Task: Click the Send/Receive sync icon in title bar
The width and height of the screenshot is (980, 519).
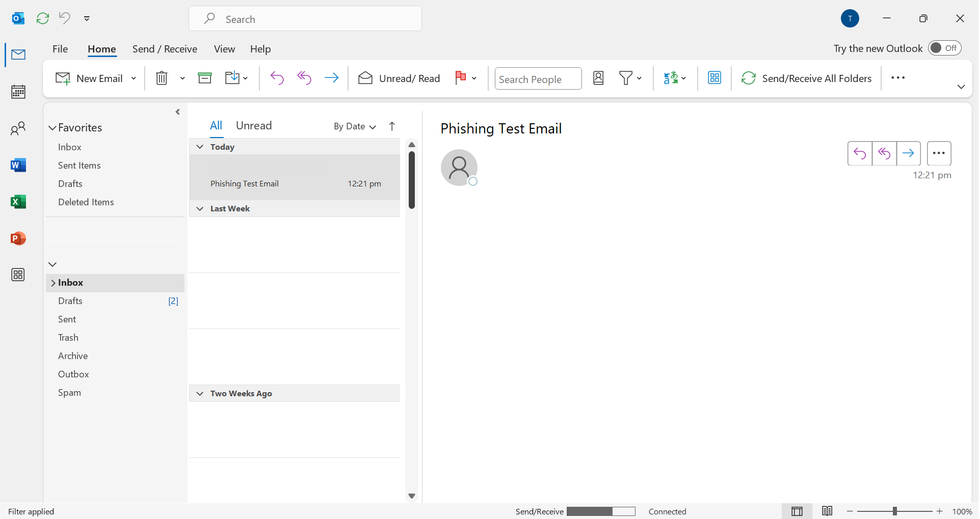Action: (43, 18)
